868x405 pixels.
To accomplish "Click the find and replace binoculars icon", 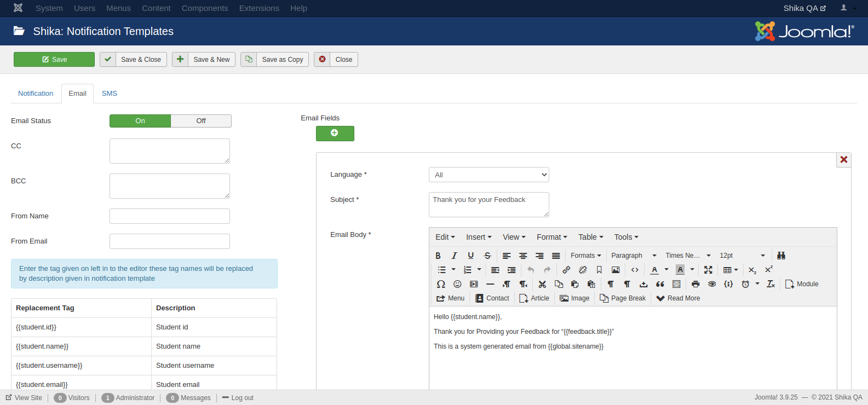I will pos(781,256).
